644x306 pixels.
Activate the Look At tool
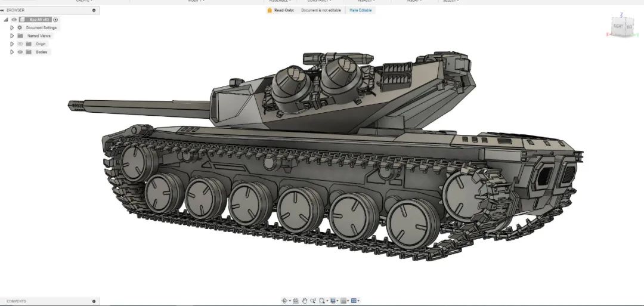click(296, 301)
